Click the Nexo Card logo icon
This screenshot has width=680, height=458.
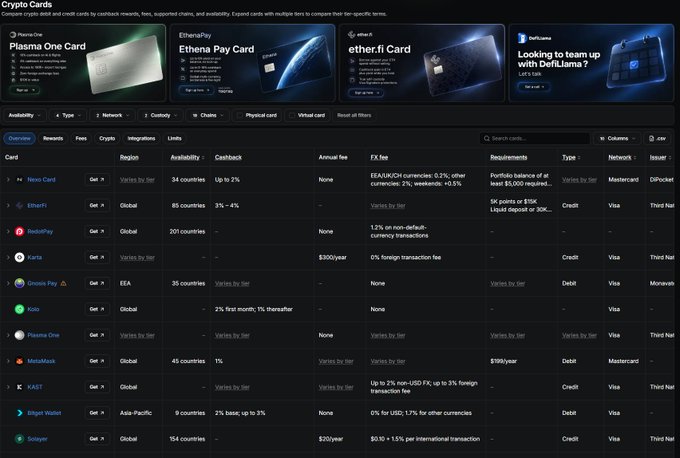20,180
